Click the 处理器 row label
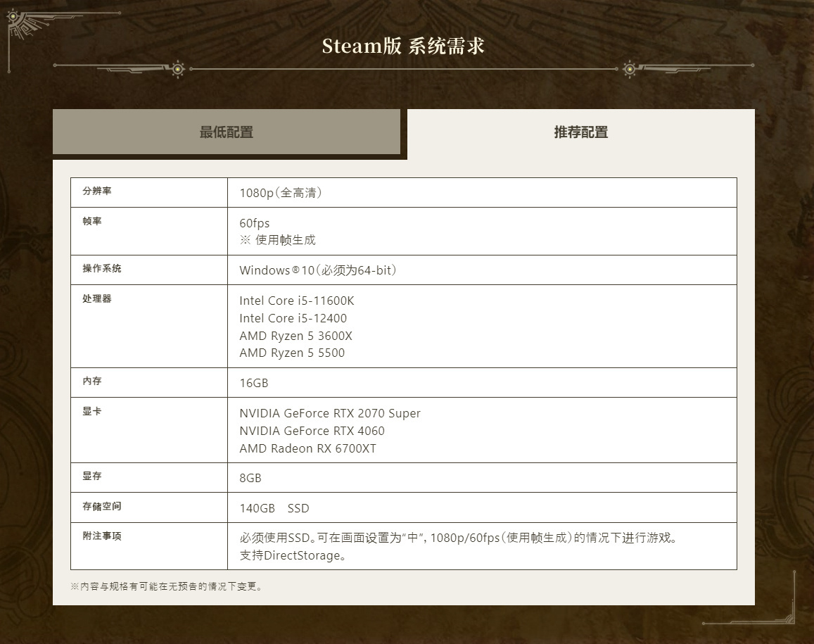814x644 pixels. (x=97, y=298)
